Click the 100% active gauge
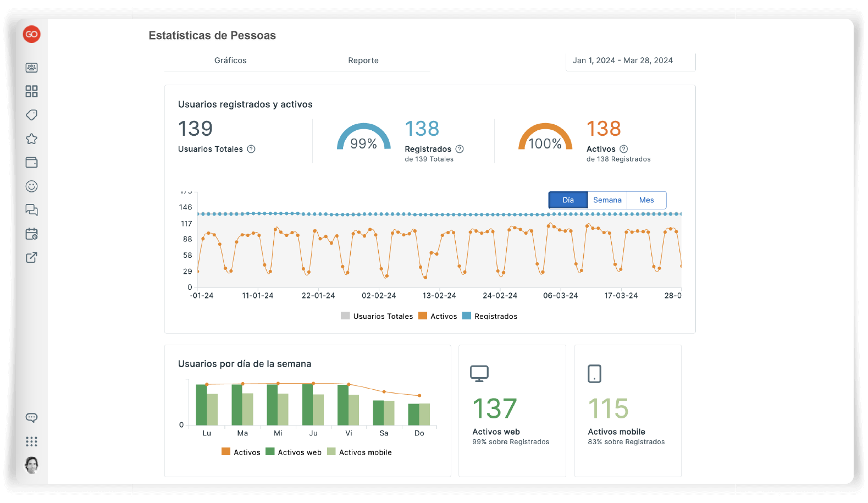The image size is (868, 503). [x=545, y=137]
